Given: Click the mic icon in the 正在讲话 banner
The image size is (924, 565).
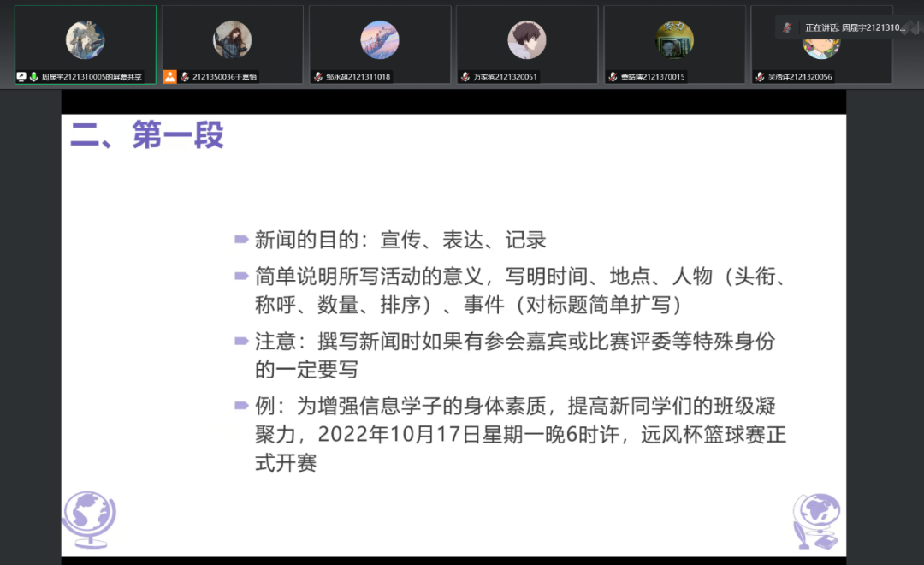Looking at the screenshot, I should coord(788,27).
